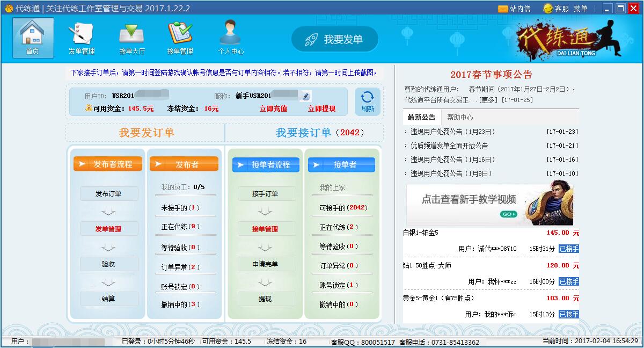
Task: Click the 立即提现 link
Action: (321, 108)
